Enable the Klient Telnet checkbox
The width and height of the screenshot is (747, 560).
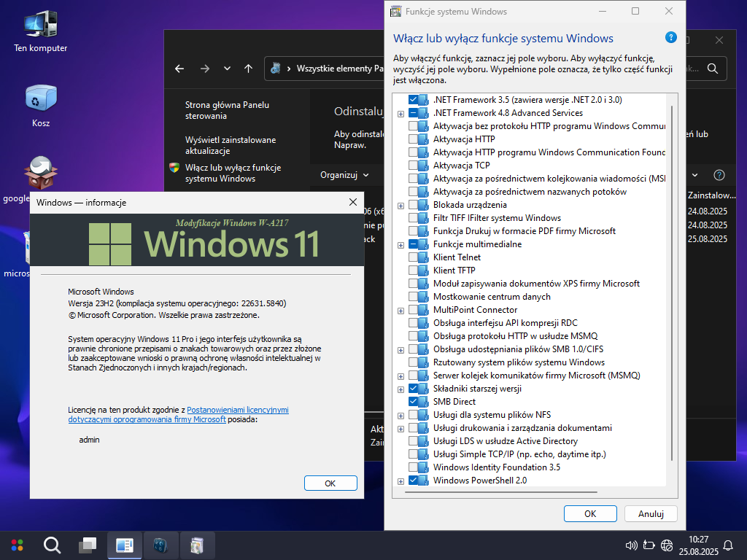coord(414,257)
